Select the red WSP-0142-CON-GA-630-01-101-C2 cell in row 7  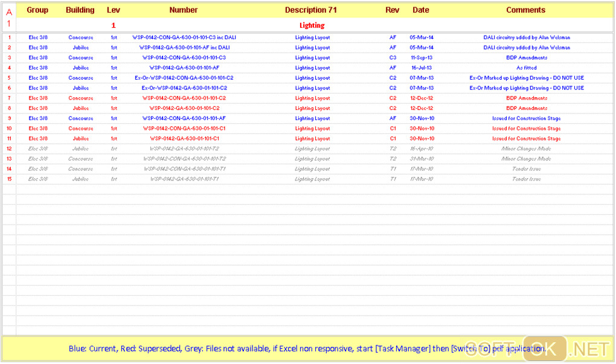pyautogui.click(x=184, y=98)
